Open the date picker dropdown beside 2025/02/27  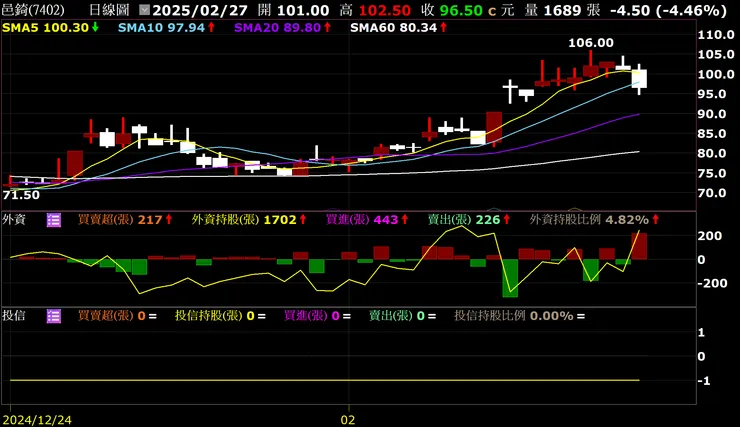click(x=144, y=10)
